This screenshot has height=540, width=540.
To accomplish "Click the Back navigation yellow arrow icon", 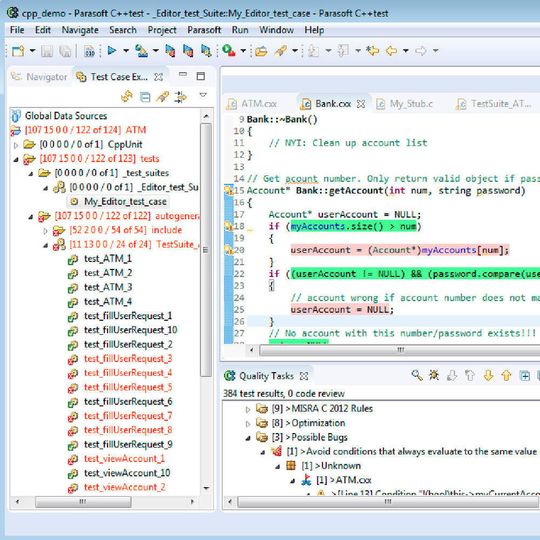I will (391, 51).
